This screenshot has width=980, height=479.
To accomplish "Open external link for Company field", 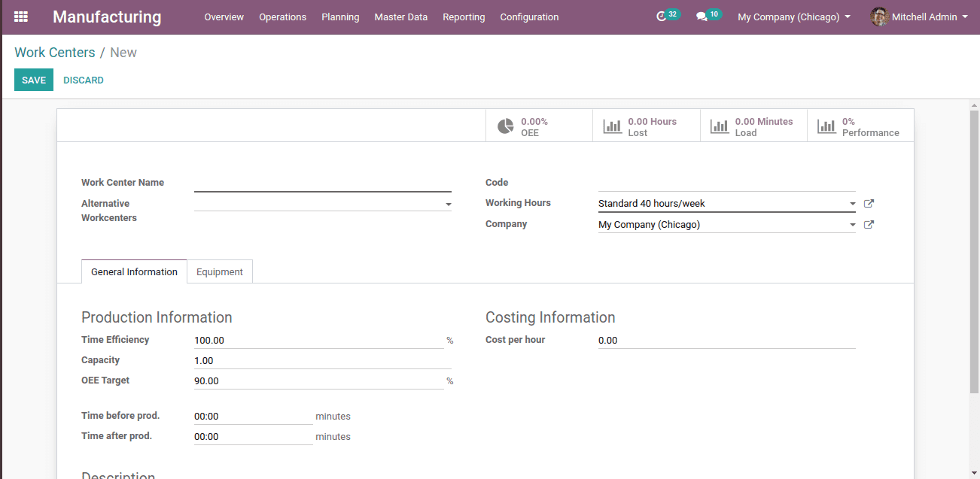I will (869, 225).
